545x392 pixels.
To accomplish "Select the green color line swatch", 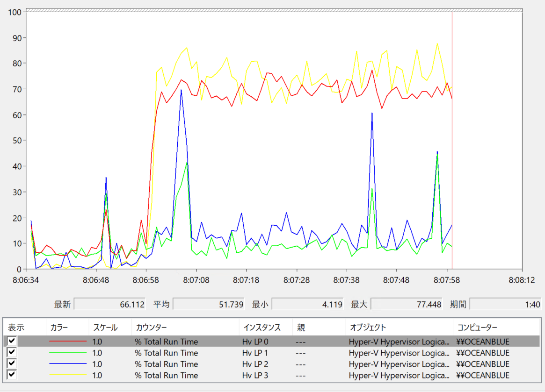I will 68,353.
